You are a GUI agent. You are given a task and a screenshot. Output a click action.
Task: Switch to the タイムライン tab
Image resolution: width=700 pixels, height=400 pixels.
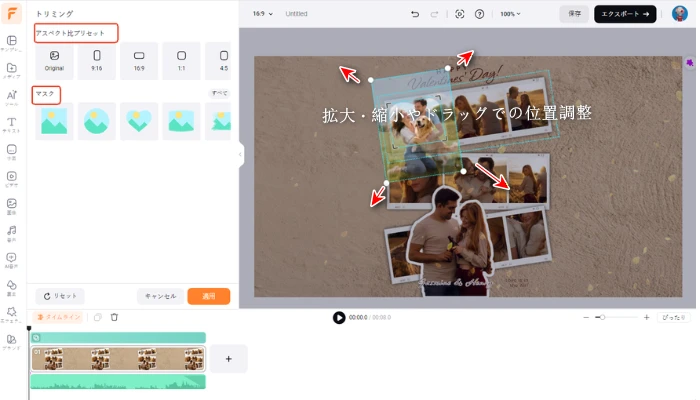[58, 317]
